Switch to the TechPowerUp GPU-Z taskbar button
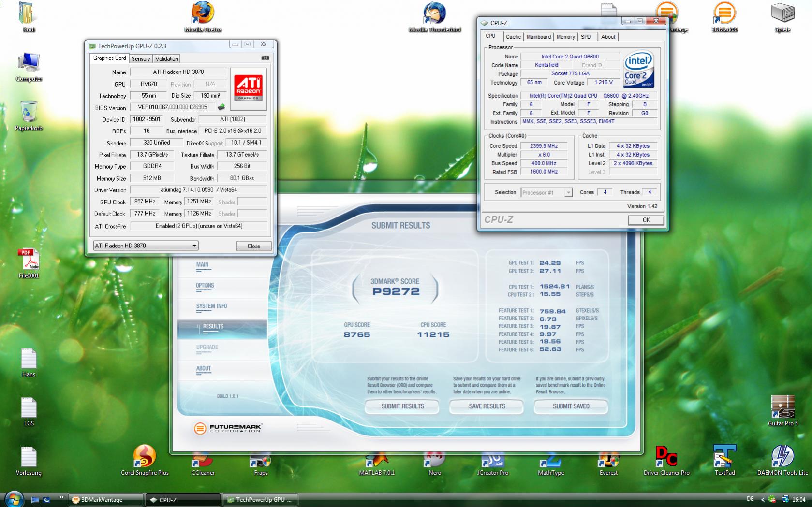812x507 pixels. coord(261,500)
